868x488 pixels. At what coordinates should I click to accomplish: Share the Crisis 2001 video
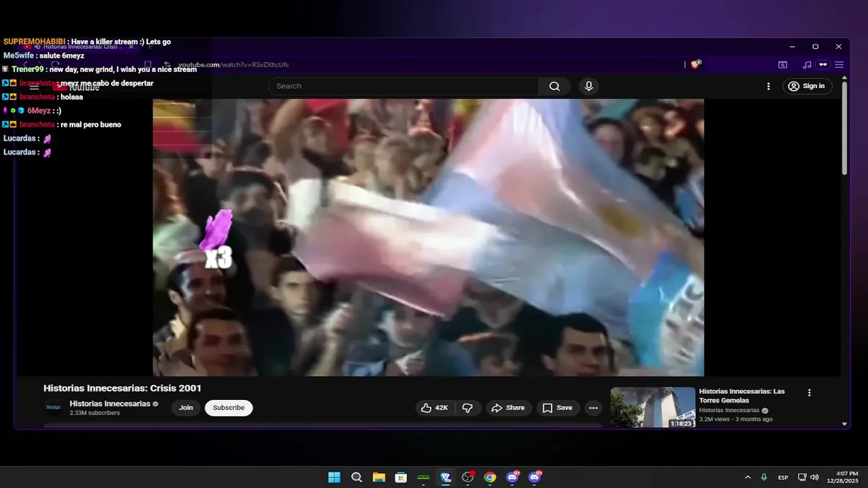(x=509, y=408)
